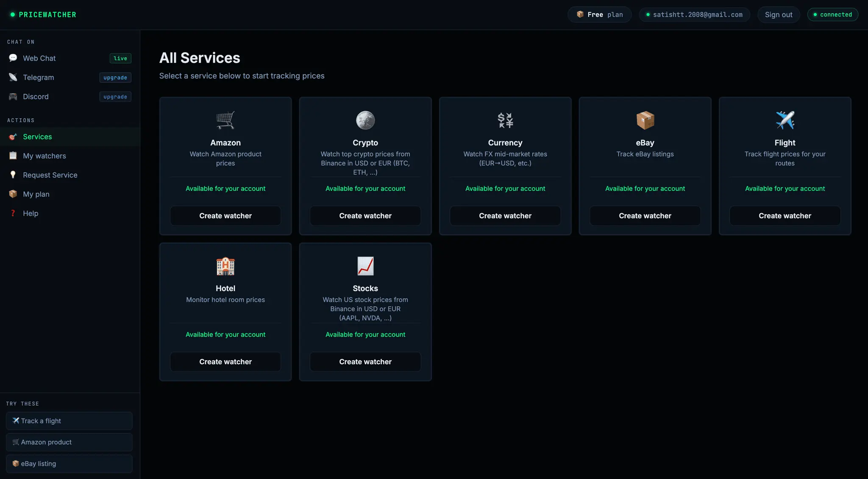Screen dimensions: 868x479
Task: Open the Help section
Action: 70,213
